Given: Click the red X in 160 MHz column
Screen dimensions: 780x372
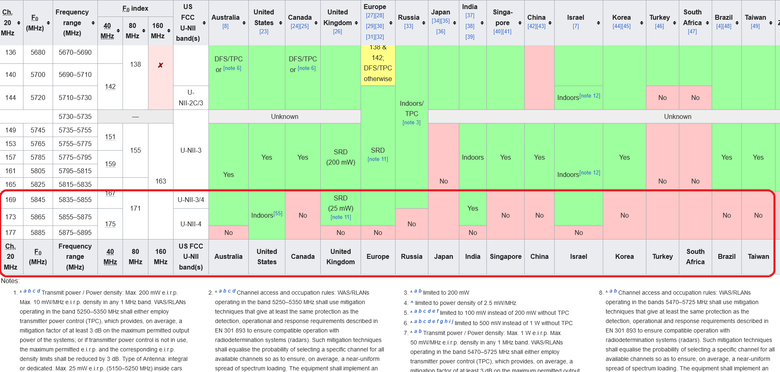Looking at the screenshot, I should (x=160, y=65).
